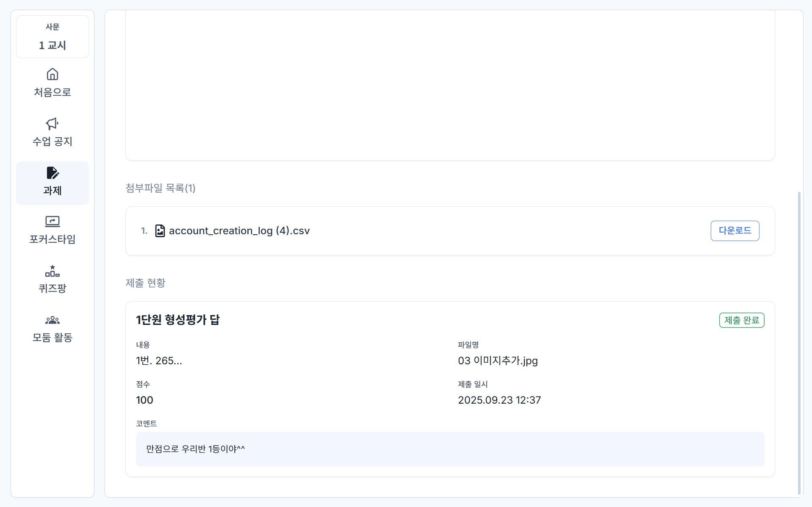Click the teacher comment box text
The image size is (812, 507).
[196, 449]
